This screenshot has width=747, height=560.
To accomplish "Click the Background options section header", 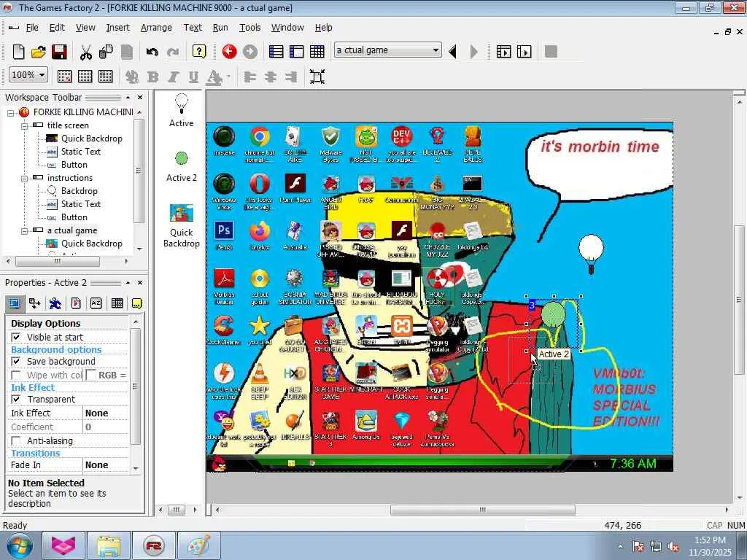I will coord(56,349).
